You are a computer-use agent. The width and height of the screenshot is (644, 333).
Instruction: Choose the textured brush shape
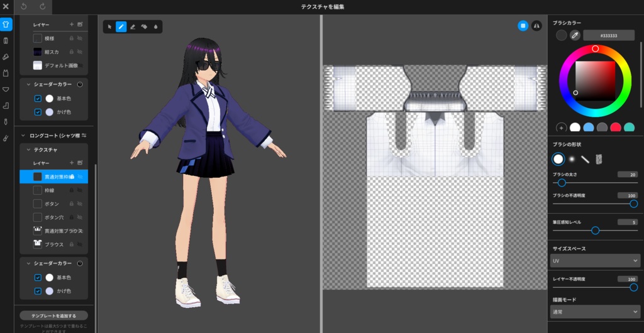pyautogui.click(x=599, y=159)
